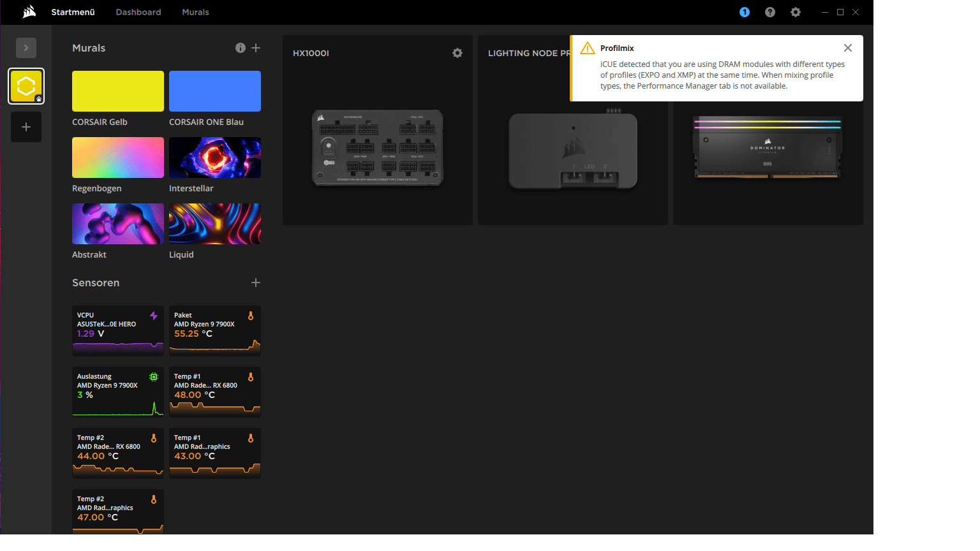This screenshot has width=980, height=551.
Task: Apply the CORSAIR ONE Blau mural
Action: 215,91
